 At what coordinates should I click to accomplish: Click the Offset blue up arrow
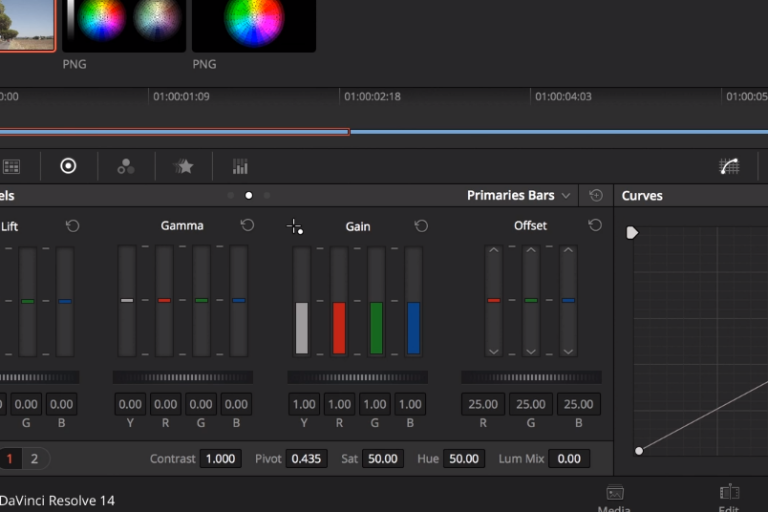click(x=568, y=250)
